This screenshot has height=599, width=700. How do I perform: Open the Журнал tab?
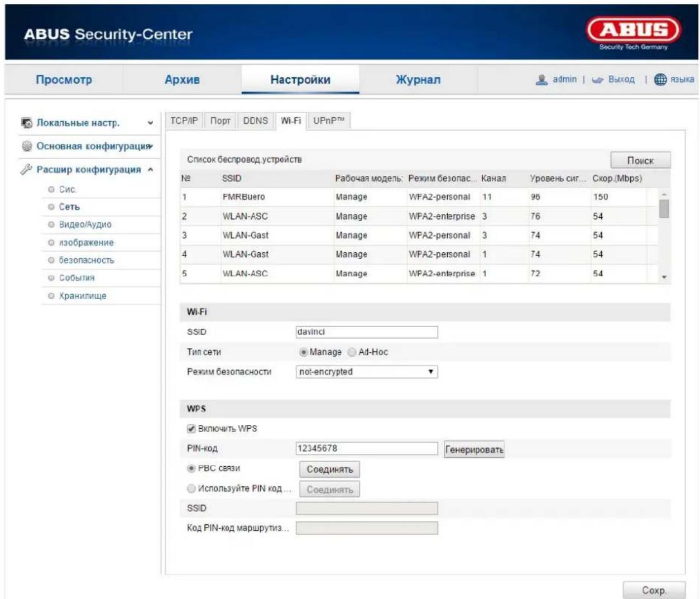pyautogui.click(x=418, y=79)
